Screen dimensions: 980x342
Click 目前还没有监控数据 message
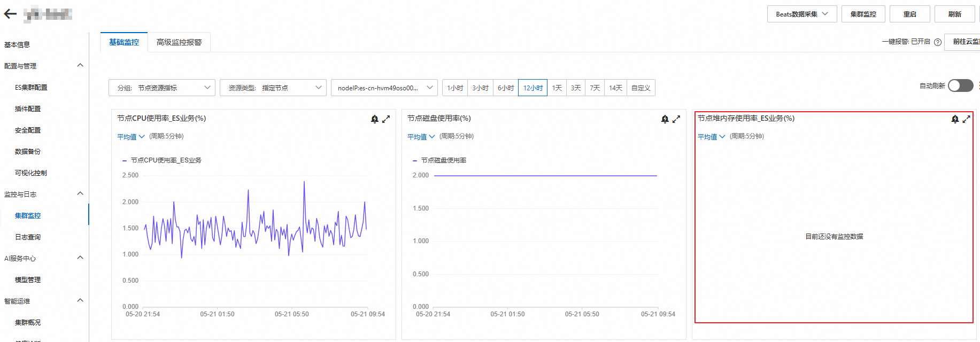(x=834, y=237)
